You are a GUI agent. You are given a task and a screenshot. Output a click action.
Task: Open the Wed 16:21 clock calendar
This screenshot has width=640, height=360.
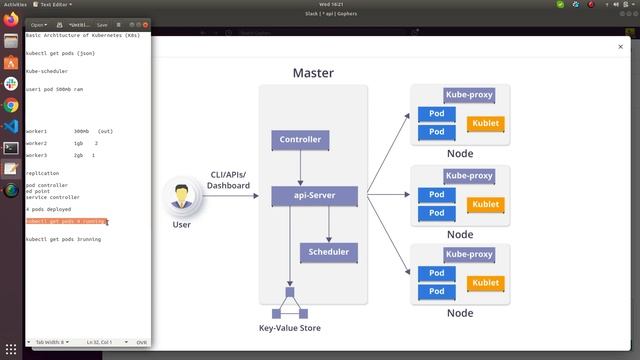point(331,4)
